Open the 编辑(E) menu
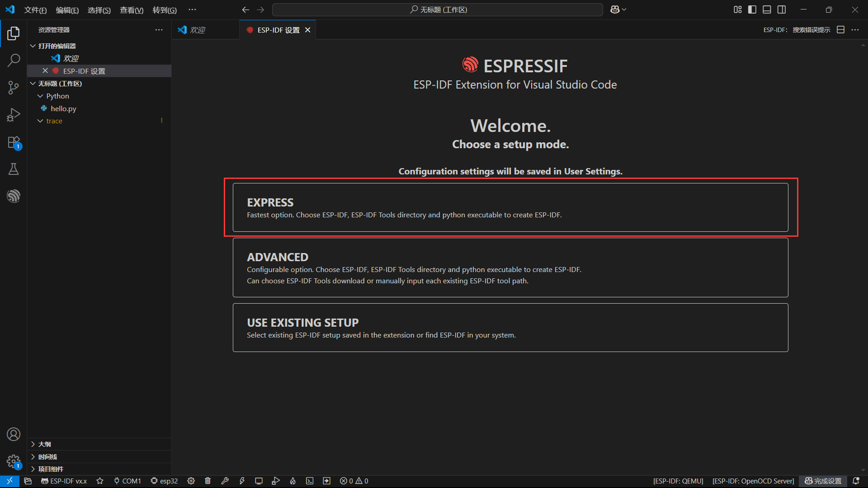 (x=67, y=10)
